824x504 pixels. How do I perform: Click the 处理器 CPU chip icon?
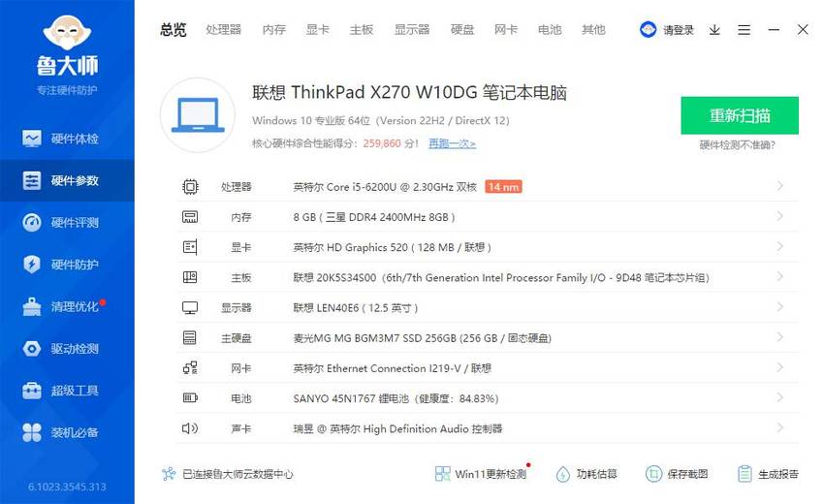pyautogui.click(x=190, y=186)
